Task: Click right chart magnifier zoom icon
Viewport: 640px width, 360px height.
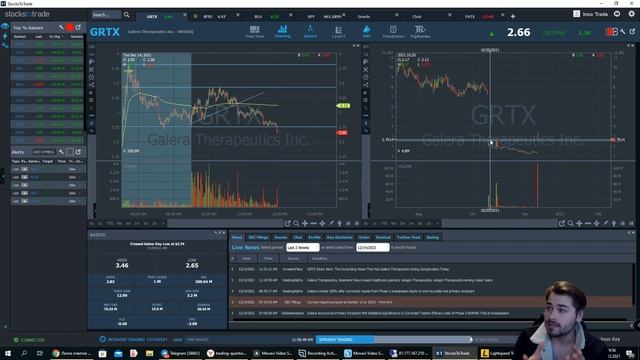Action: (x=571, y=223)
